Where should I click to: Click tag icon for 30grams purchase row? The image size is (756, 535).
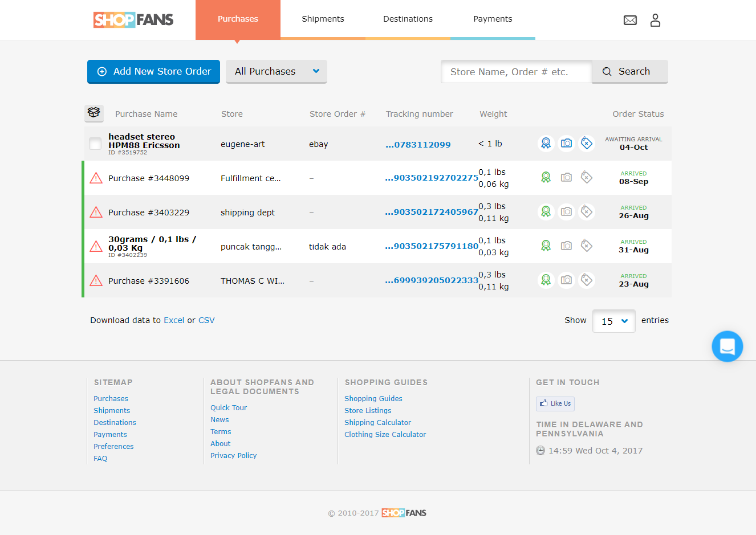[x=586, y=246]
